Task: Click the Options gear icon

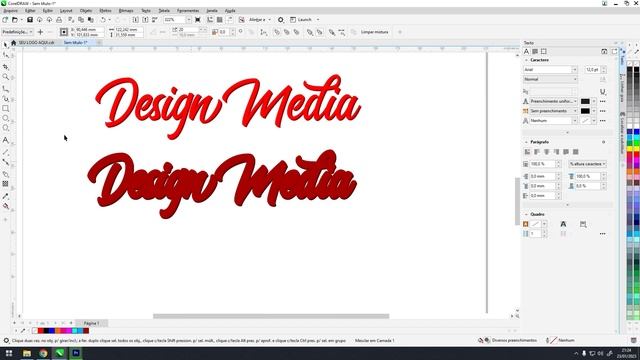Action: pyautogui.click(x=281, y=20)
